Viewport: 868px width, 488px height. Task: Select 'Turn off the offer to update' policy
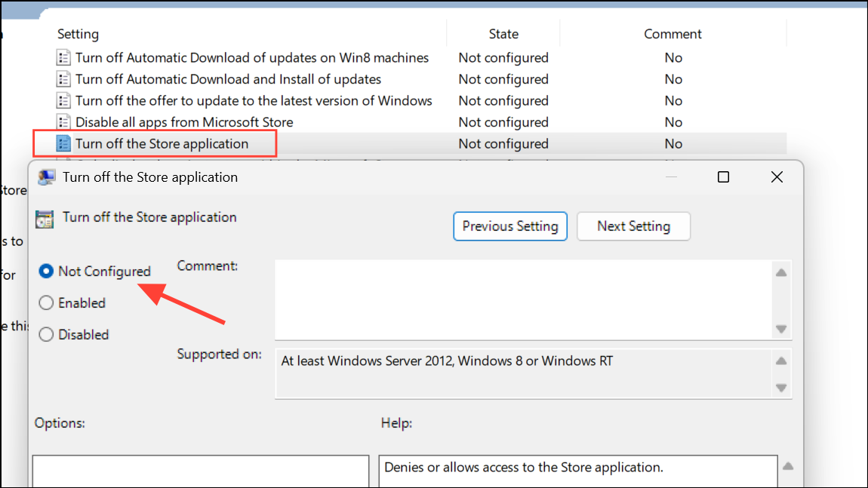click(x=254, y=101)
